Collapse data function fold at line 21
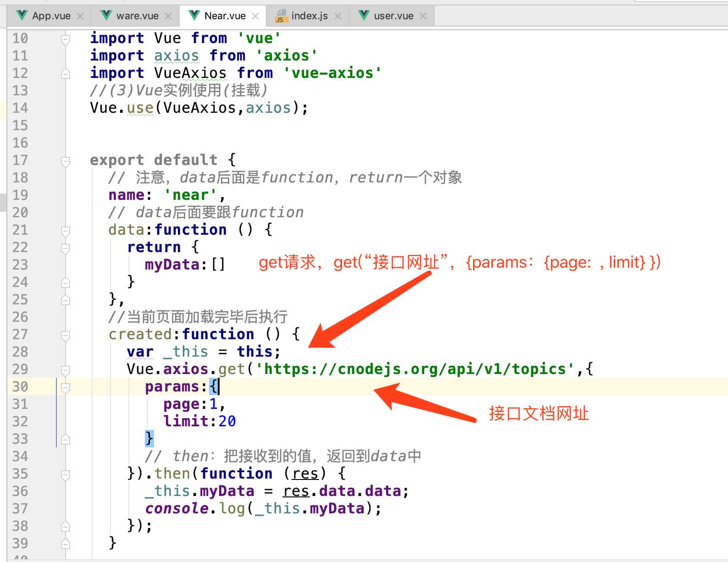Screen dimensions: 728x562 (66, 231)
